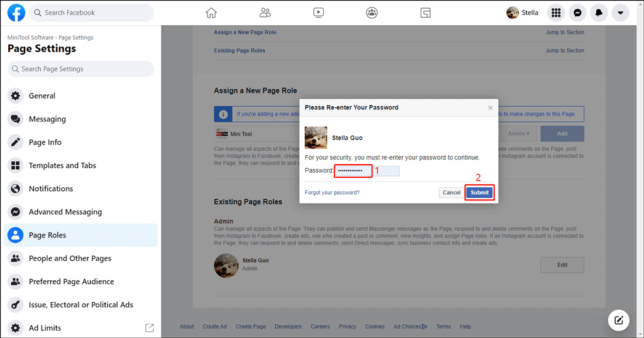Click MiniTool Software breadcrumb link
The width and height of the screenshot is (644, 338).
pyautogui.click(x=30, y=37)
